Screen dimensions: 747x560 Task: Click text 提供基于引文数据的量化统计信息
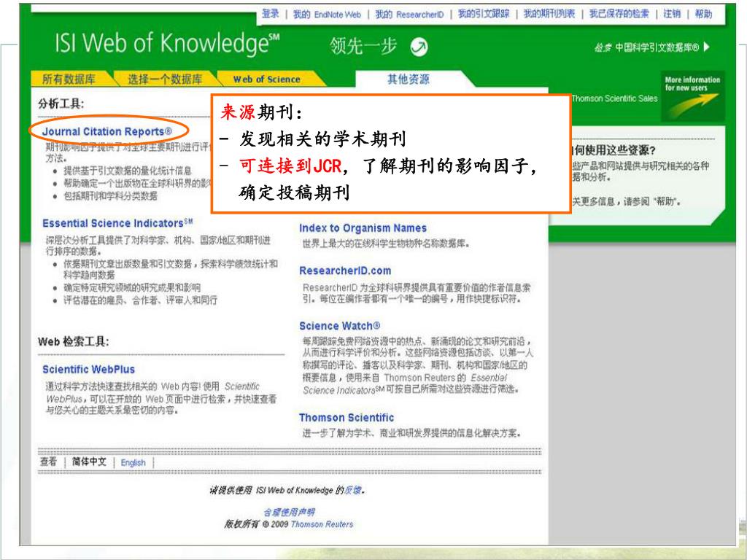click(x=128, y=171)
